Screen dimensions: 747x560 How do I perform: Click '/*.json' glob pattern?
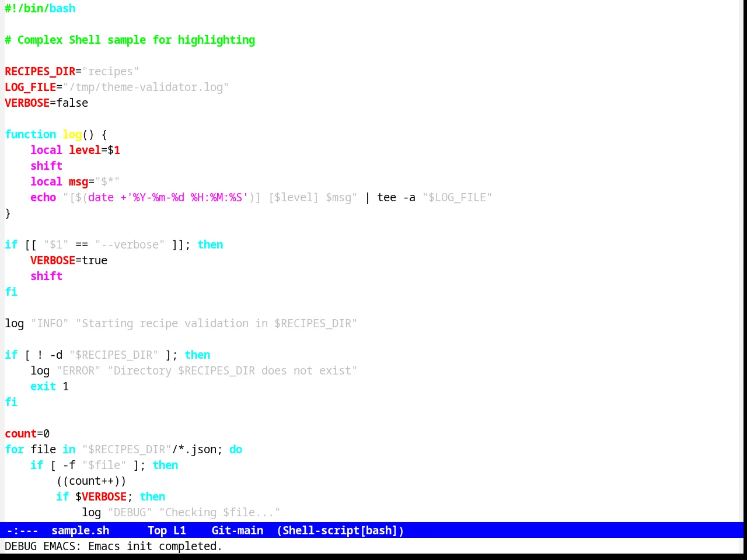pos(194,449)
